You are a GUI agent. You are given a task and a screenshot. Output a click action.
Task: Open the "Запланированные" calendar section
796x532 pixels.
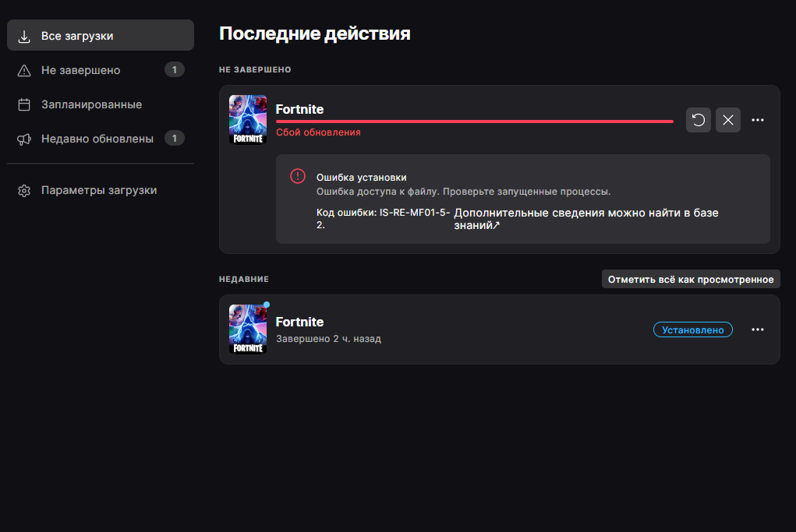(x=24, y=104)
